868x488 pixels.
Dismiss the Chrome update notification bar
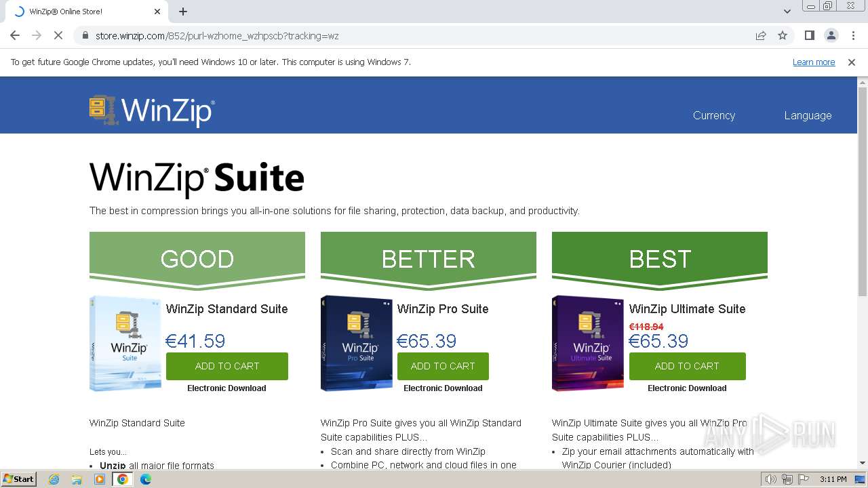tap(852, 62)
